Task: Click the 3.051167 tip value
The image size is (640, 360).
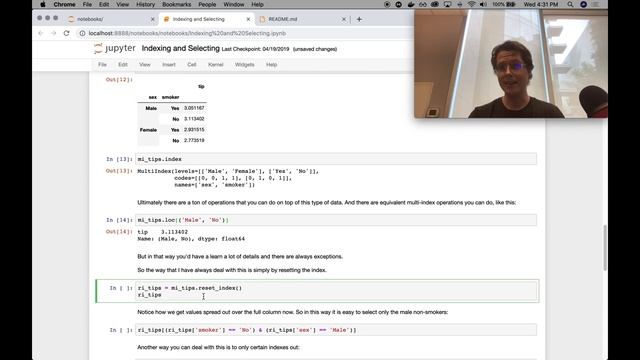Action: pos(194,108)
